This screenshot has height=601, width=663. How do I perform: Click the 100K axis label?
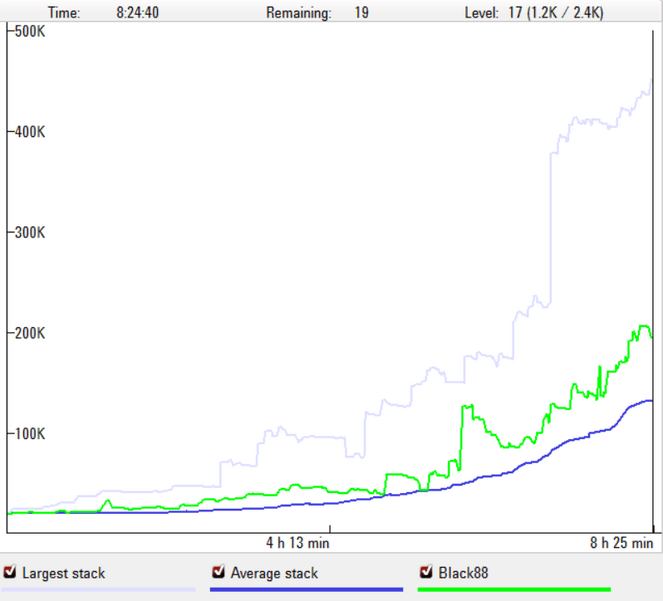click(30, 434)
